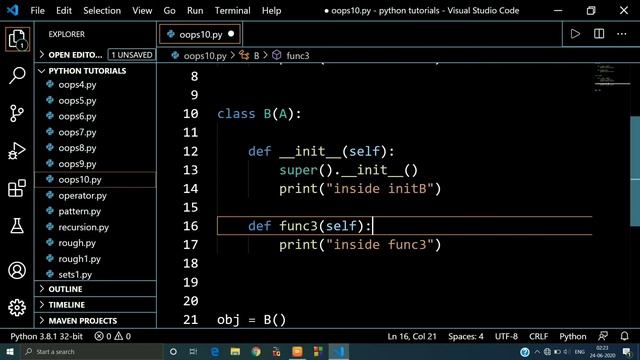Click the 1 UNSAVED badge
The width and height of the screenshot is (640, 360).
132,55
